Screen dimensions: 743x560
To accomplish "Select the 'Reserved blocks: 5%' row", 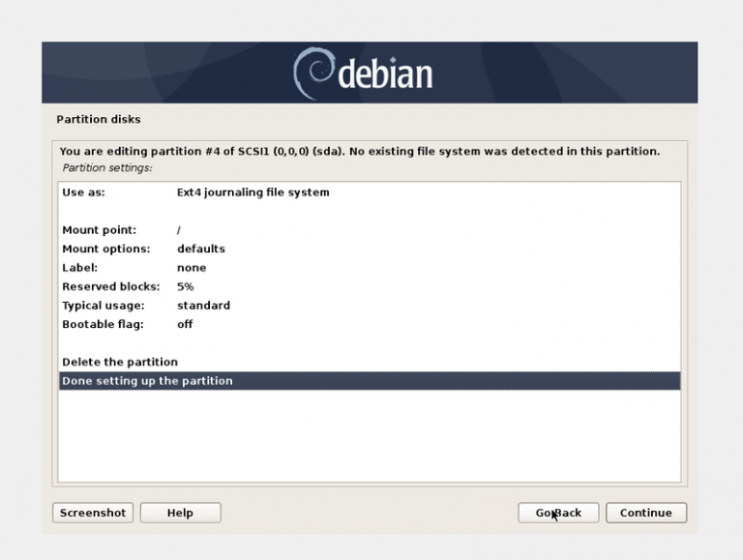I will pyautogui.click(x=370, y=286).
